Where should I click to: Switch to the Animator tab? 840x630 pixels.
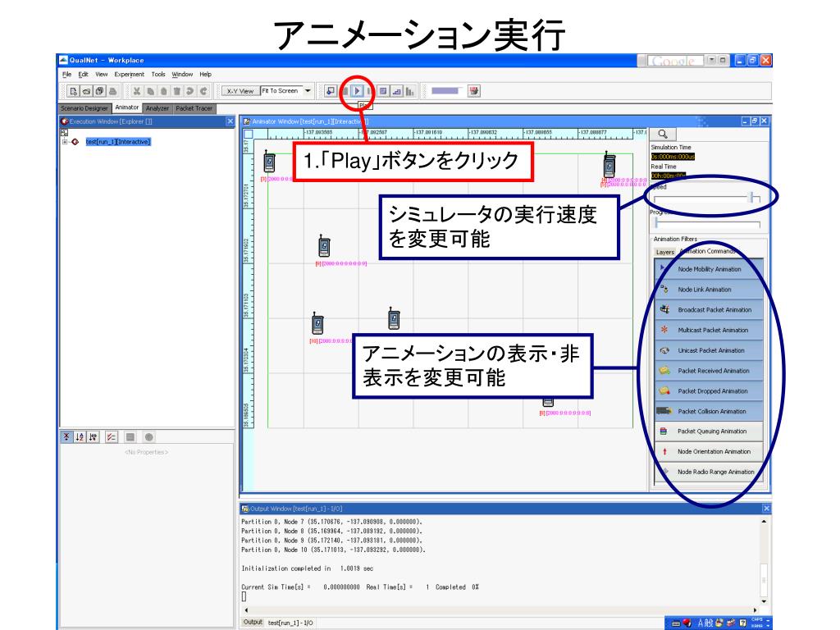[127, 107]
